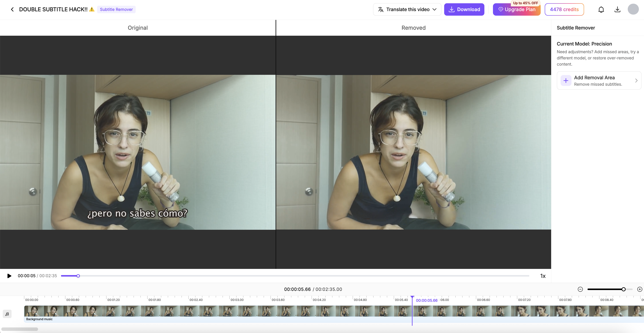Open the notifications bell
The image size is (644, 333).
coord(601,9)
